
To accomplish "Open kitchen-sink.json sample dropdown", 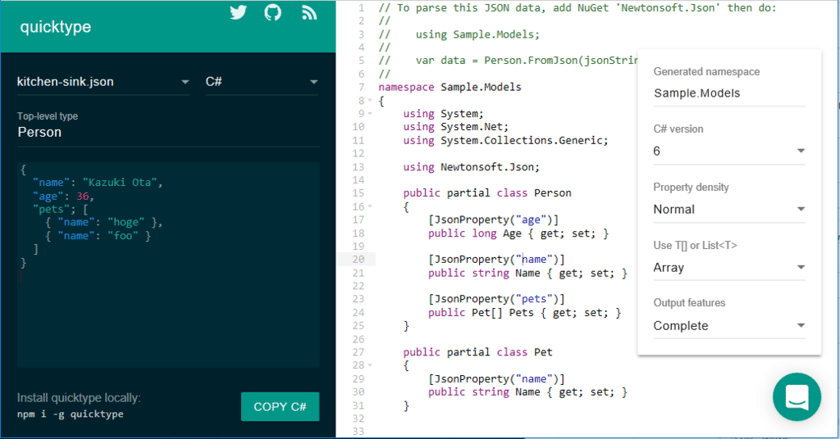I will (103, 81).
